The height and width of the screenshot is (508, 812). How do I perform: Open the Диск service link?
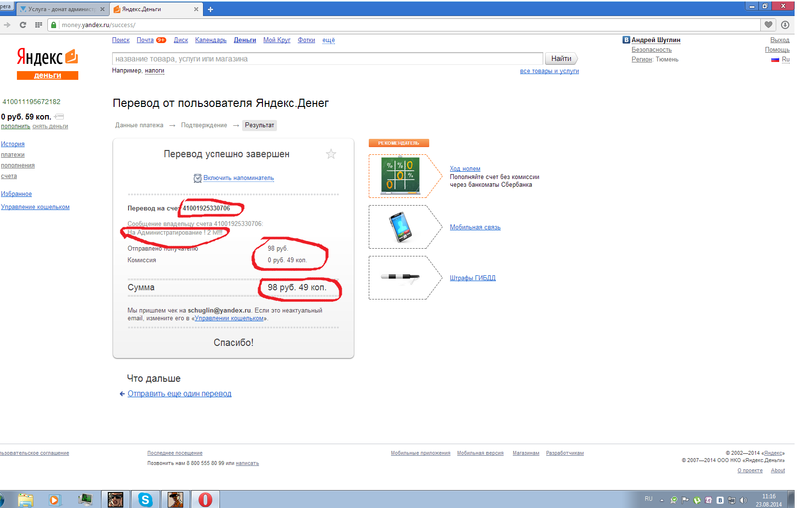pyautogui.click(x=181, y=40)
